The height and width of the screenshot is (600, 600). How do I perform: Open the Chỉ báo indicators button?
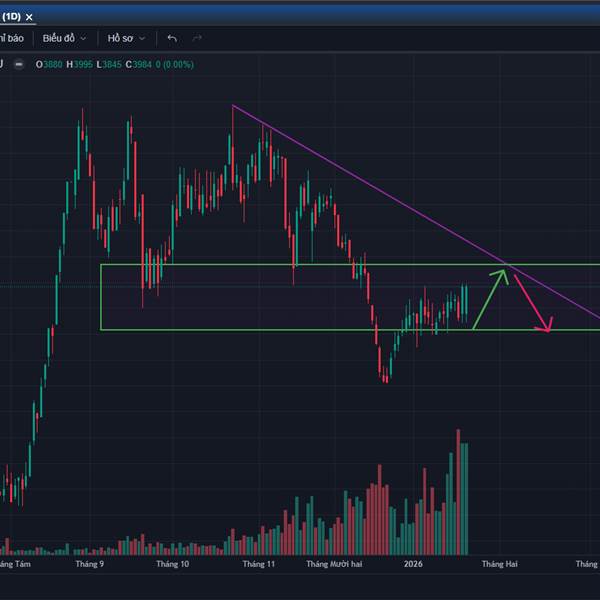point(10,38)
